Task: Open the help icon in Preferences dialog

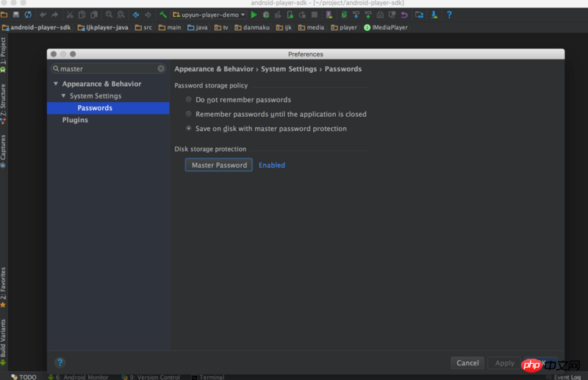Action: 60,362
